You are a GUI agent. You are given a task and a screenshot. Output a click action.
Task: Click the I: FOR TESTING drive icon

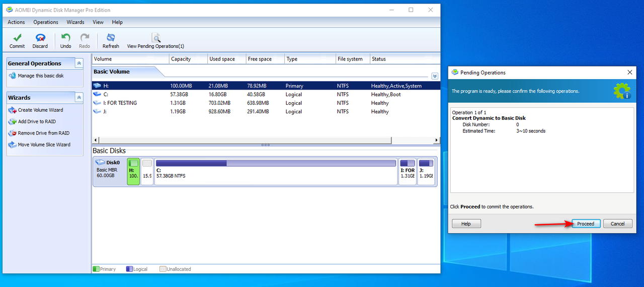97,103
